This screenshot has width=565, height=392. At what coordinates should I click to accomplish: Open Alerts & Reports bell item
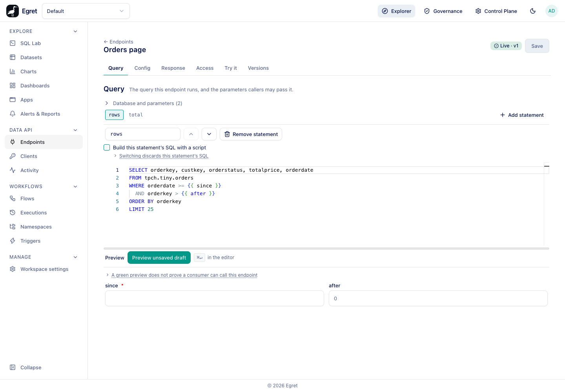click(44, 114)
